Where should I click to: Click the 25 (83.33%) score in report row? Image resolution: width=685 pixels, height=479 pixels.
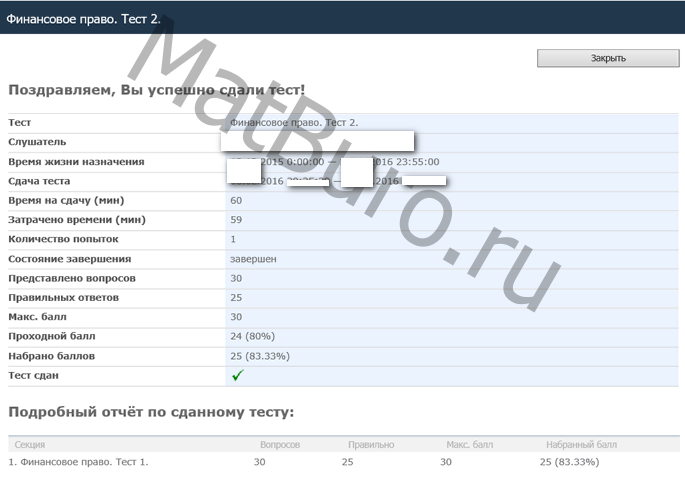point(569,462)
